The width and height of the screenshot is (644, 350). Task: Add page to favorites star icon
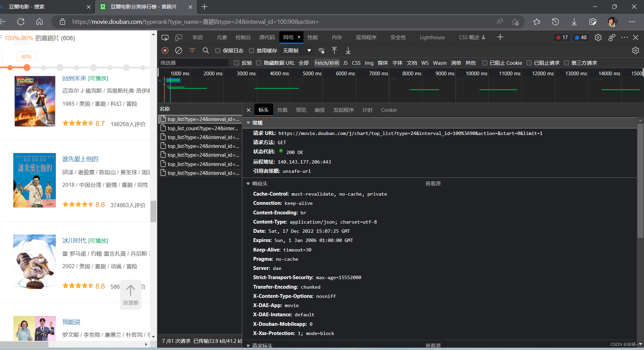point(515,22)
